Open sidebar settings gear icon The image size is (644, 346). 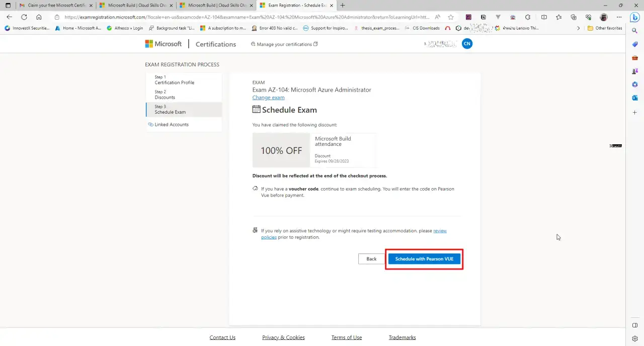pyautogui.click(x=635, y=338)
